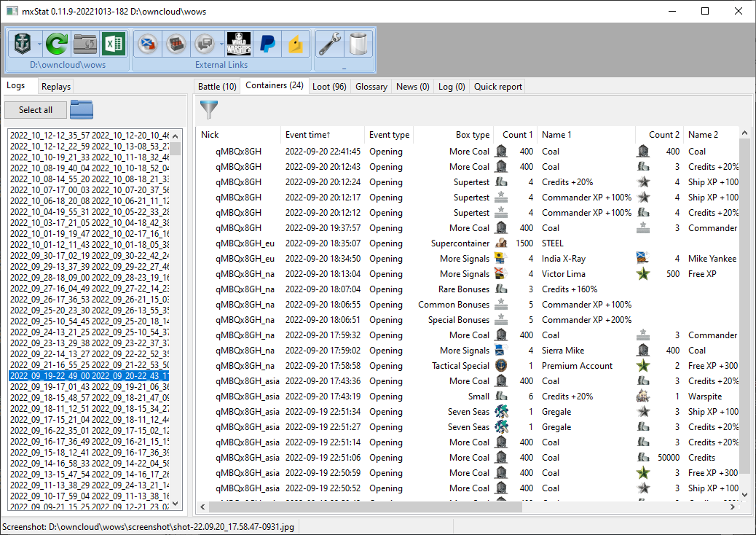This screenshot has width=756, height=535.
Task: Click the Rare Bonuses box type cell
Action: tap(464, 289)
